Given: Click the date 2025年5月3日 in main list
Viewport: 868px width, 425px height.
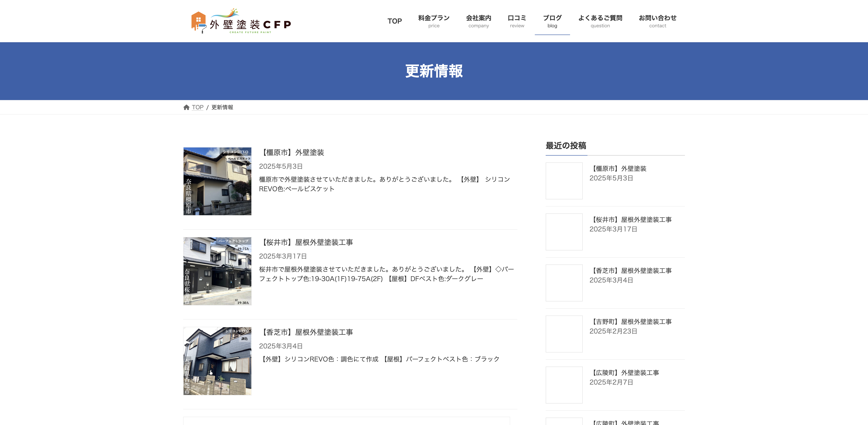Looking at the screenshot, I should pos(281,166).
